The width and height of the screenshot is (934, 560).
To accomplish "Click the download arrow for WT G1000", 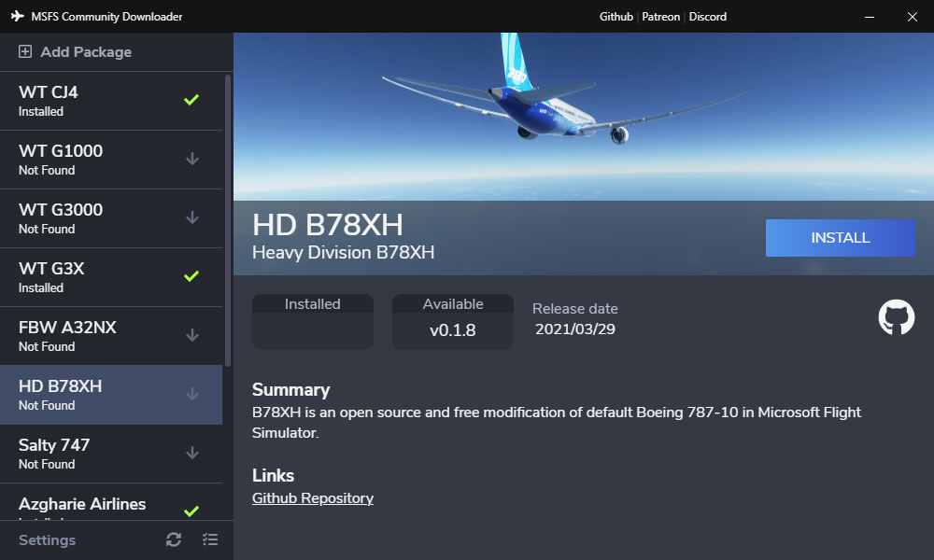I will pyautogui.click(x=191, y=159).
